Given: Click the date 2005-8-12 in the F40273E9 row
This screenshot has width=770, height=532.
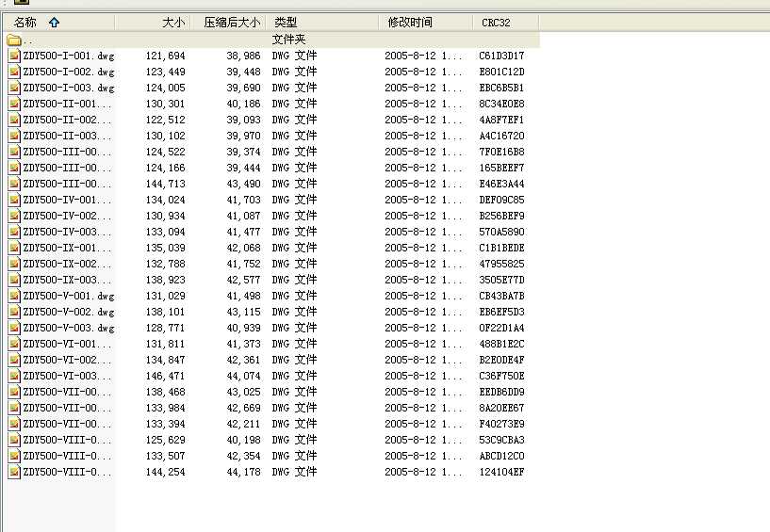Looking at the screenshot, I should (x=410, y=424).
